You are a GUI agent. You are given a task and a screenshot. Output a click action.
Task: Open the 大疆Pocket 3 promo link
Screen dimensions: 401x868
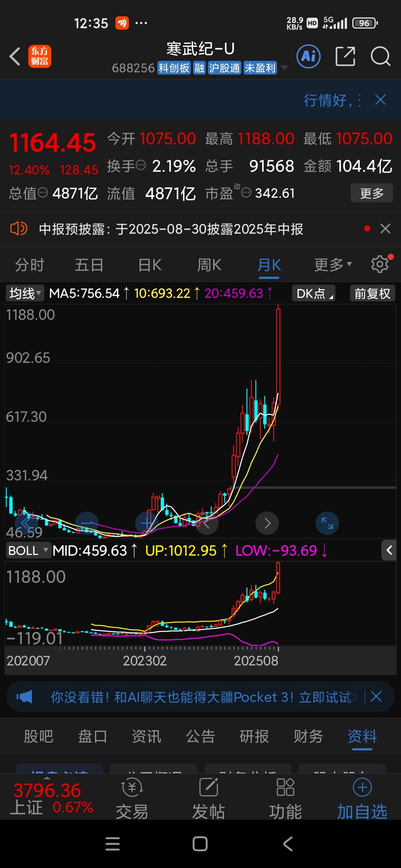[x=205, y=697]
